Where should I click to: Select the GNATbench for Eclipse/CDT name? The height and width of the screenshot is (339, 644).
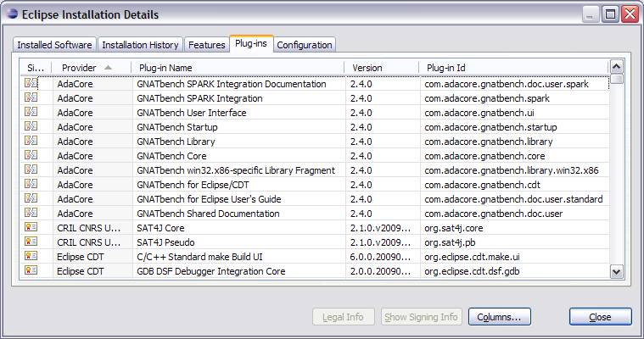point(193,185)
